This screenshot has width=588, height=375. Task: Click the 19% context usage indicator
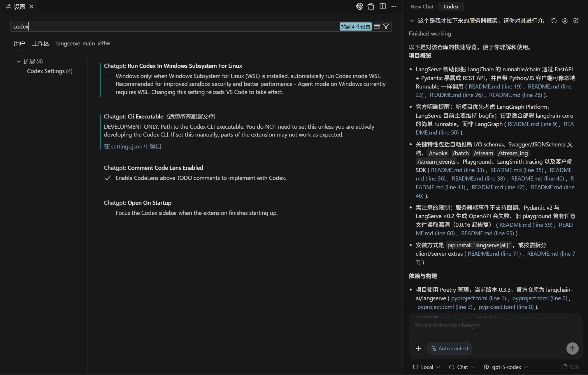571,367
